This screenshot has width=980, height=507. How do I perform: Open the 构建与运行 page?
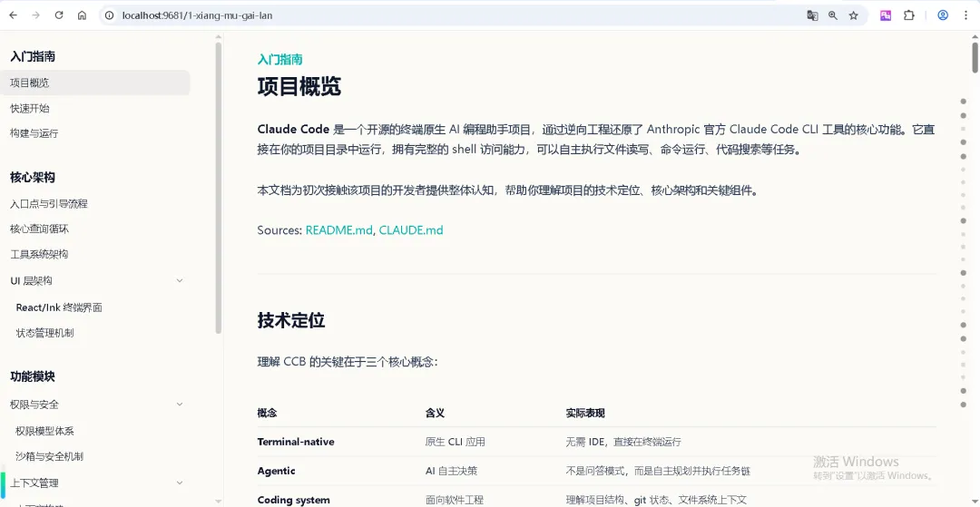click(34, 133)
